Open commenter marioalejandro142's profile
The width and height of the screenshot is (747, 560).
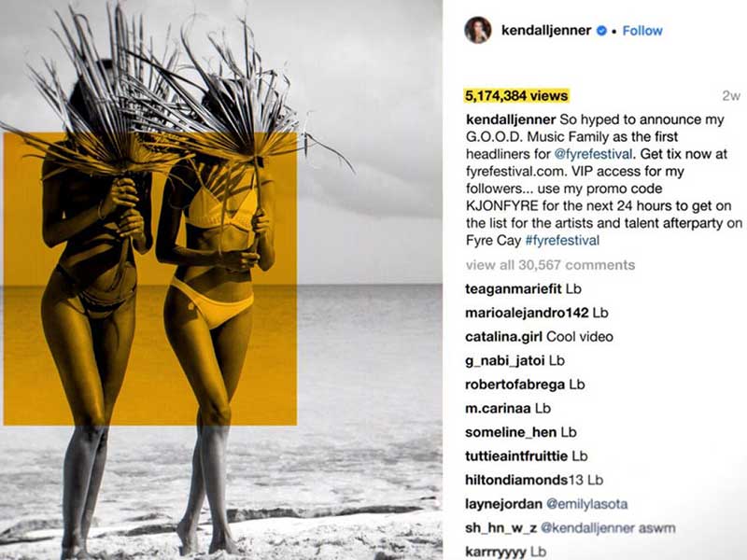(527, 313)
